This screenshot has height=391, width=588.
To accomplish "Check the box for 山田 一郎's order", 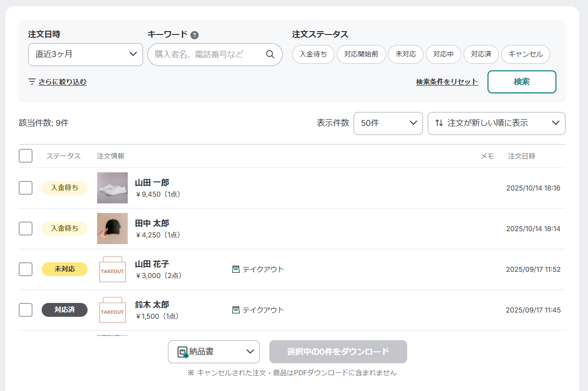I will [x=26, y=188].
